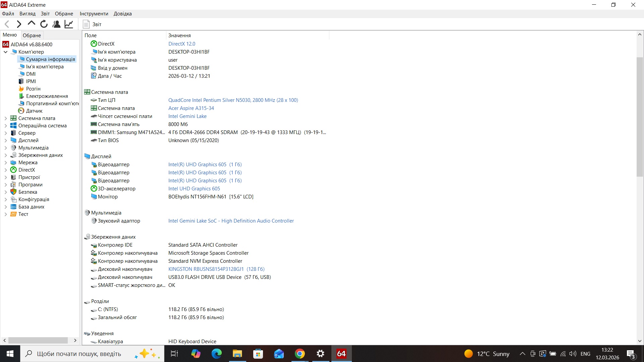Click the forward navigation arrow icon
The width and height of the screenshot is (644, 362).
point(19,24)
